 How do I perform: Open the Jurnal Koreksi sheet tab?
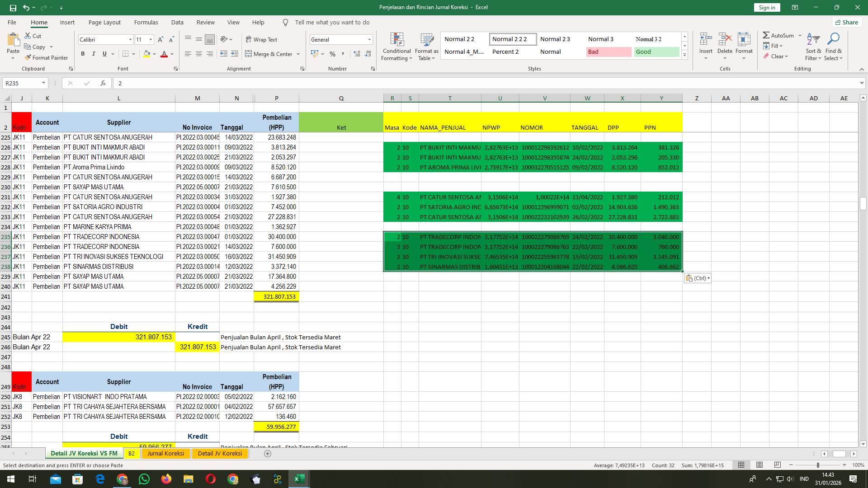click(x=165, y=453)
